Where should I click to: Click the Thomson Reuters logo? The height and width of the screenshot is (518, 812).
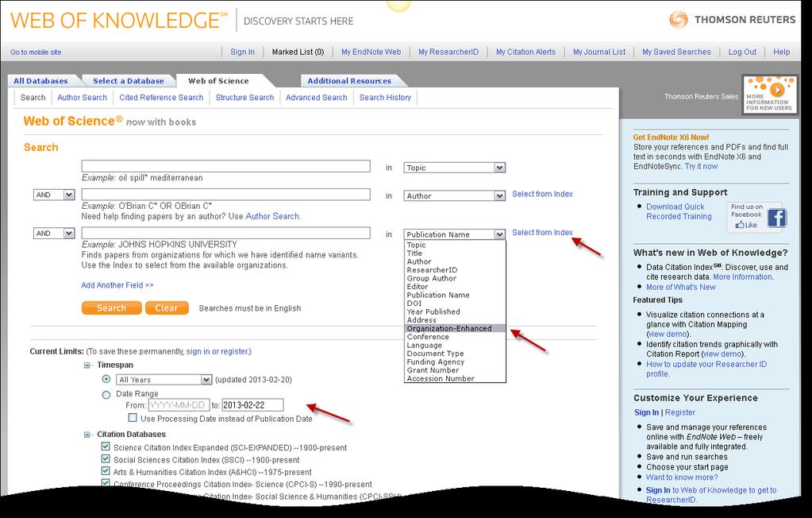tap(732, 20)
